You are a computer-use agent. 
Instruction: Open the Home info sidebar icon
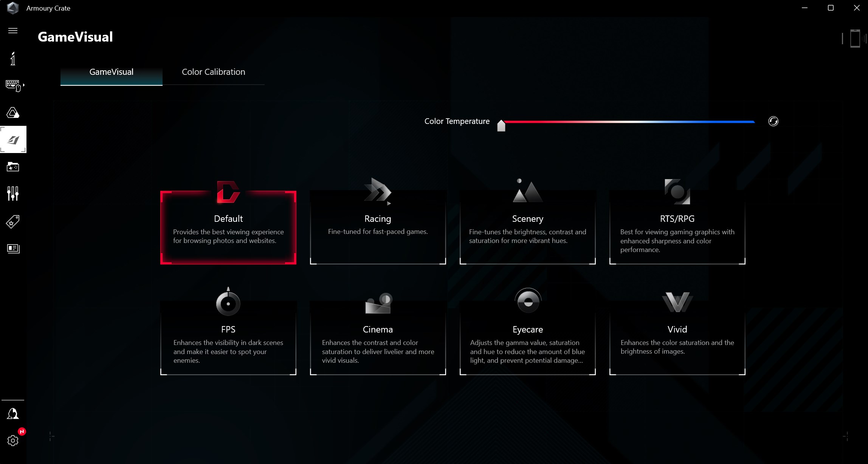(13, 59)
